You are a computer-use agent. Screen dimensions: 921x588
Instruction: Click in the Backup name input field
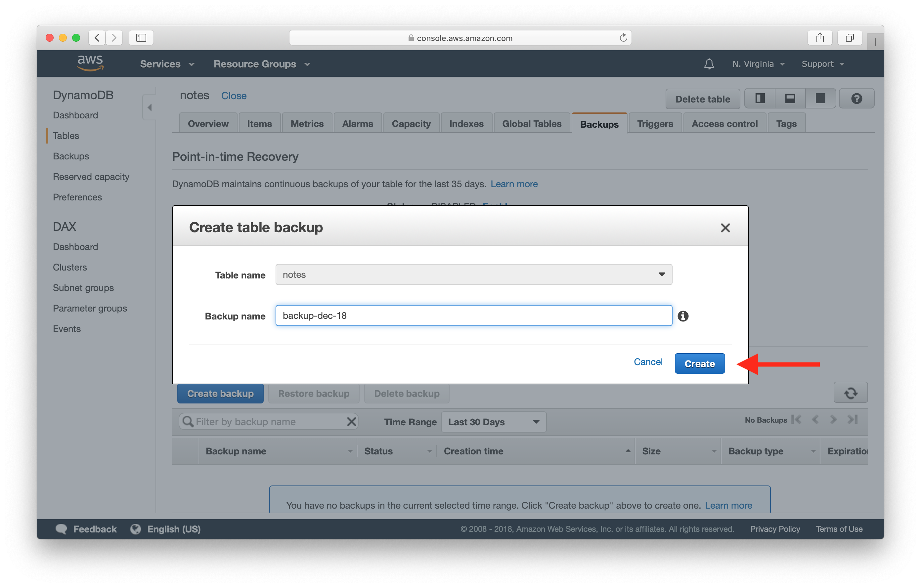point(474,315)
